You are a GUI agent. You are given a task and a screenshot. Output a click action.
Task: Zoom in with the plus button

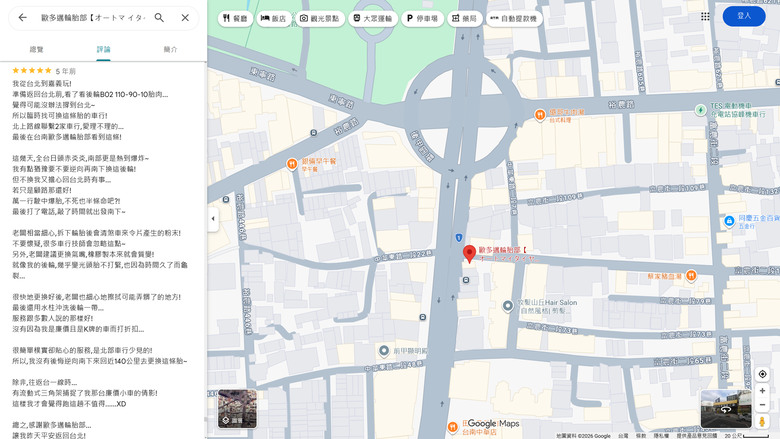coord(762,391)
